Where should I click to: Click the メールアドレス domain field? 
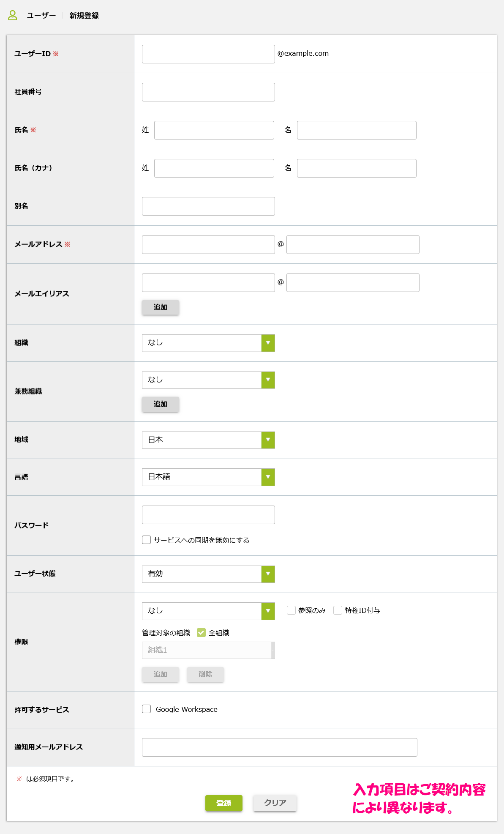coord(353,245)
